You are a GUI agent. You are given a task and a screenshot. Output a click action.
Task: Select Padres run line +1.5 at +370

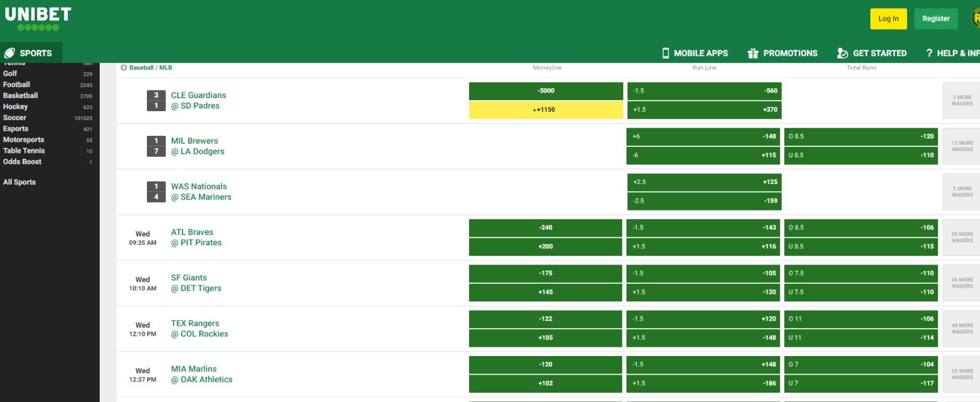[x=704, y=110]
